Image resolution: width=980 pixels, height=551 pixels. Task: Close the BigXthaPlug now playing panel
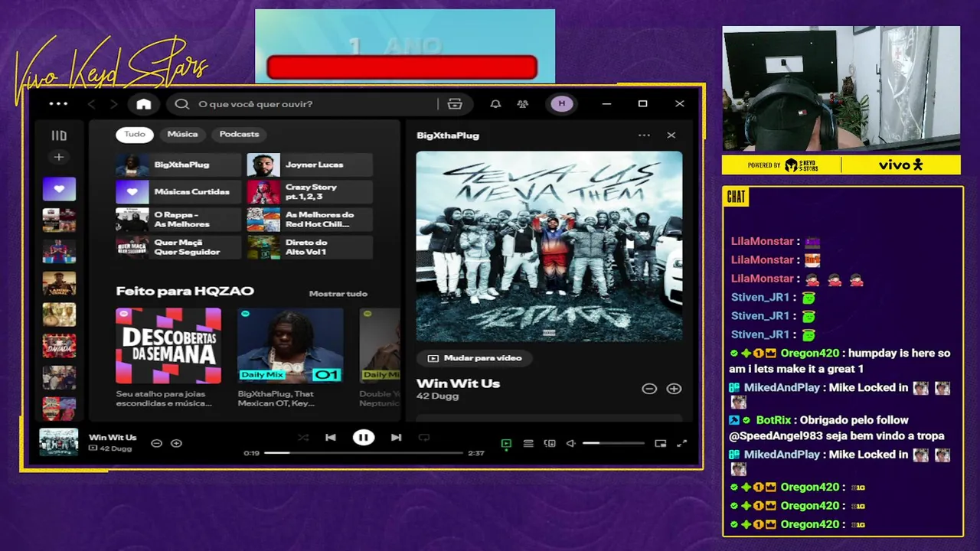671,135
